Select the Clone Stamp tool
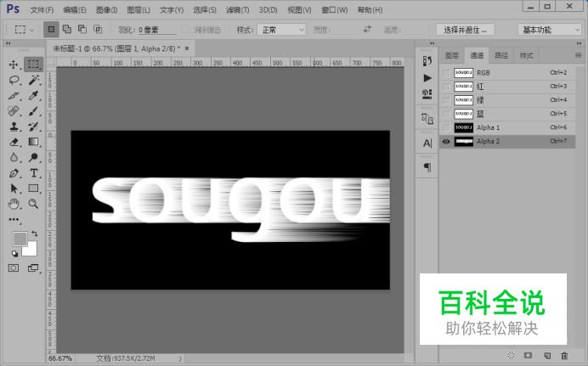This screenshot has width=588, height=366. click(14, 127)
